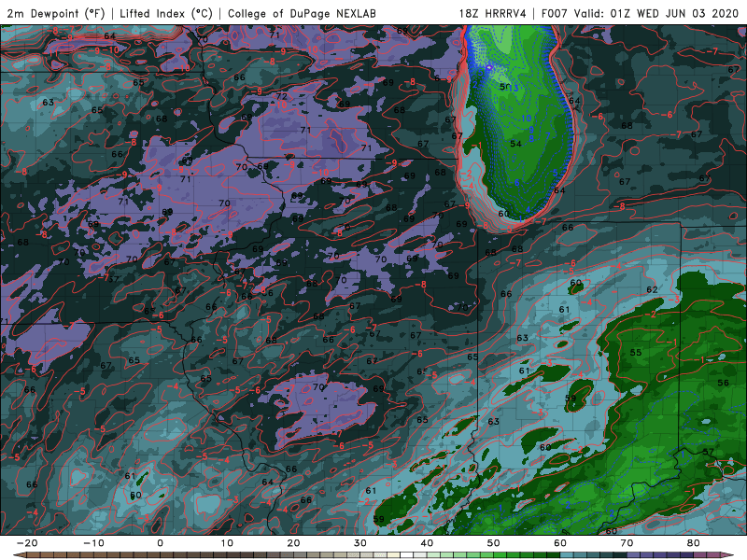
Task: Click the '18Z HRRRV4' model run label
Action: 493,13
